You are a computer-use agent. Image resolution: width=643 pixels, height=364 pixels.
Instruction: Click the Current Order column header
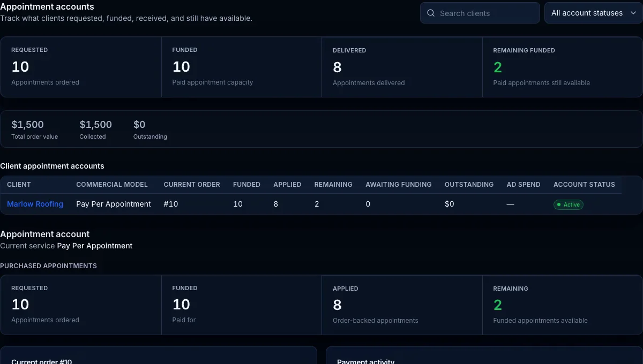pyautogui.click(x=192, y=184)
